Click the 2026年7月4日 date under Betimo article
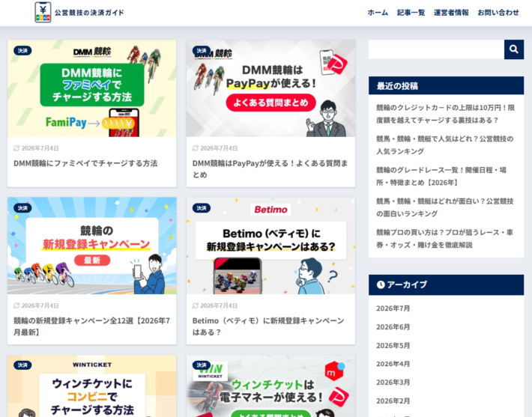The image size is (532, 417). tap(219, 305)
